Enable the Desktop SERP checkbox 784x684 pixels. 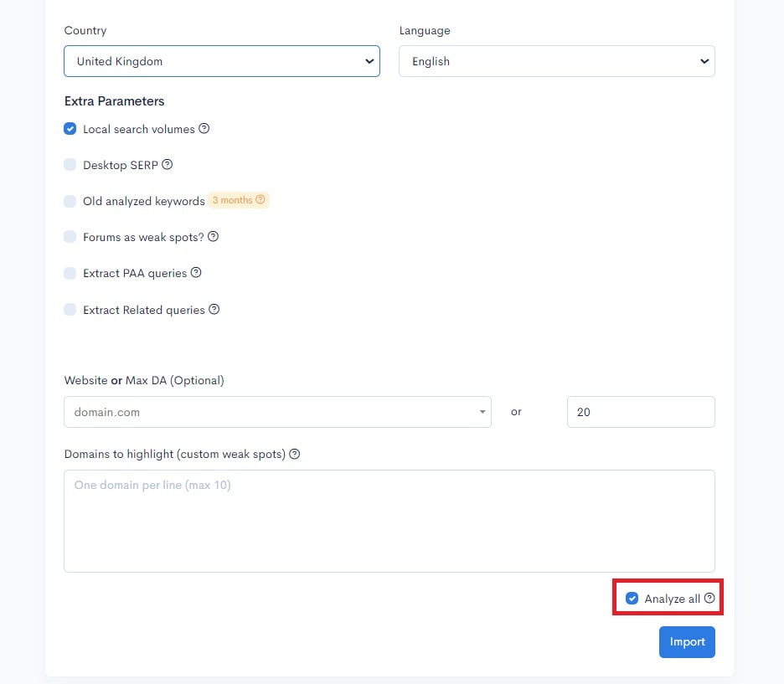click(70, 165)
